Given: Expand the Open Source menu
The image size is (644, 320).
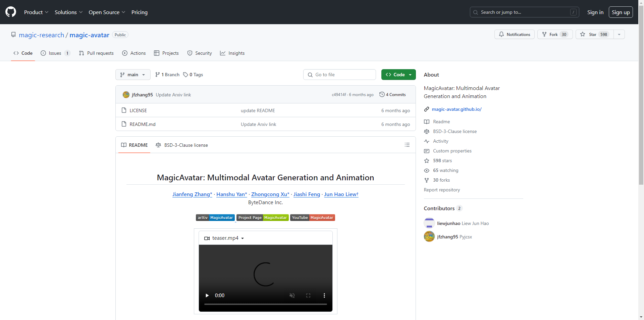Looking at the screenshot, I should 107,12.
